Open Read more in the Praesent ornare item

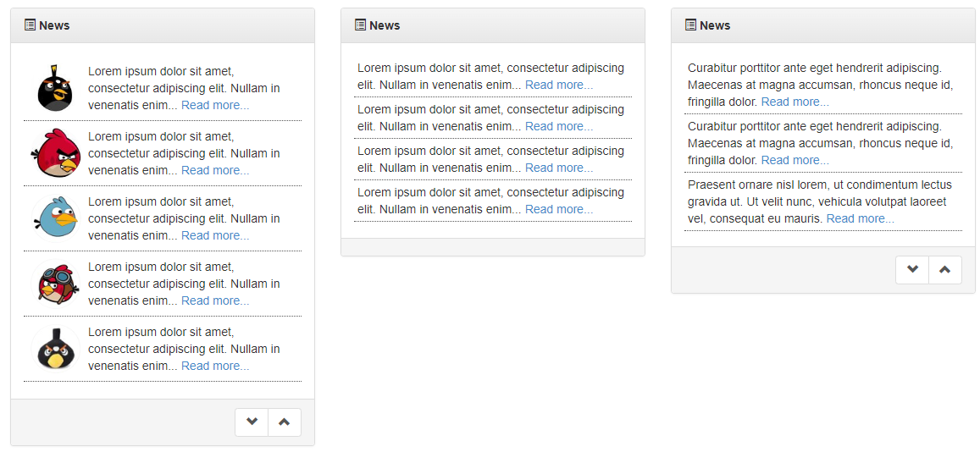(860, 219)
